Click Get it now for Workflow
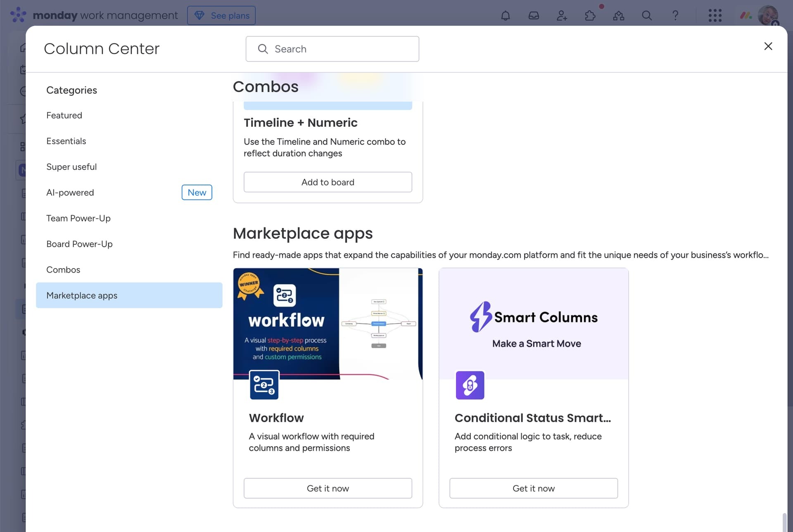The image size is (793, 532). point(328,488)
